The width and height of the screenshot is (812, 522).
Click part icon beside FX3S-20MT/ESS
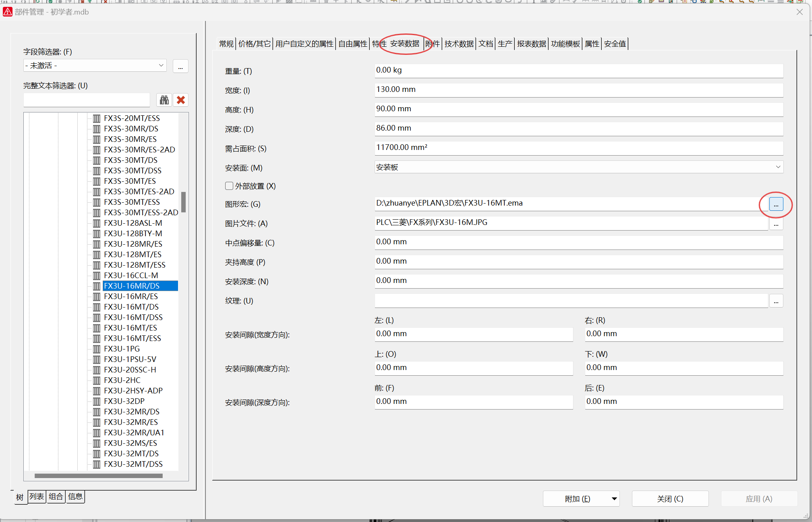(97, 119)
